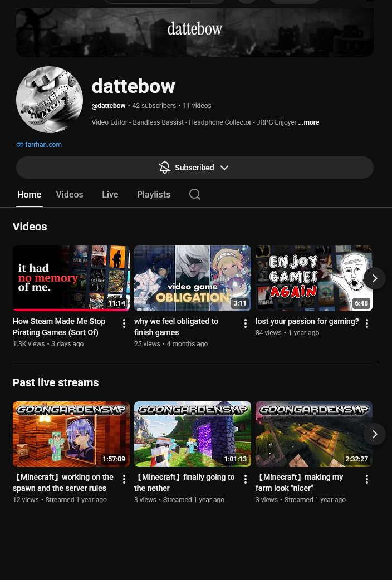Click the 42 subscribers text
This screenshot has height=580, width=392.
coord(154,106)
